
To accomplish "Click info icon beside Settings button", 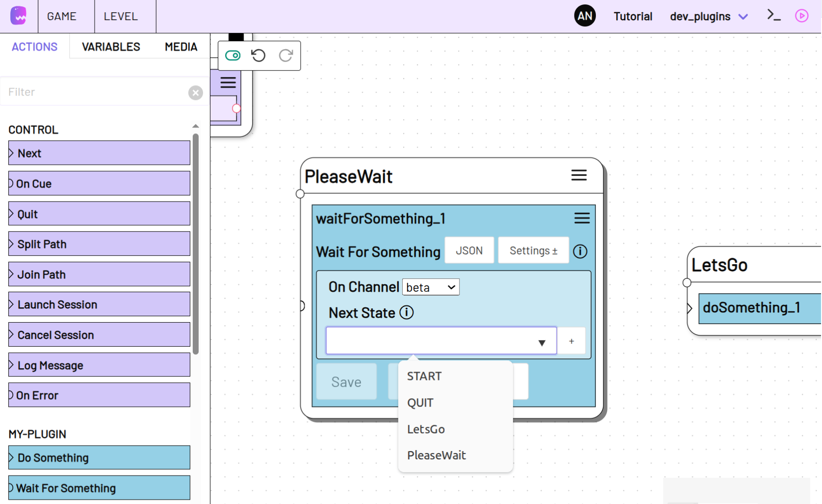I will [x=580, y=251].
